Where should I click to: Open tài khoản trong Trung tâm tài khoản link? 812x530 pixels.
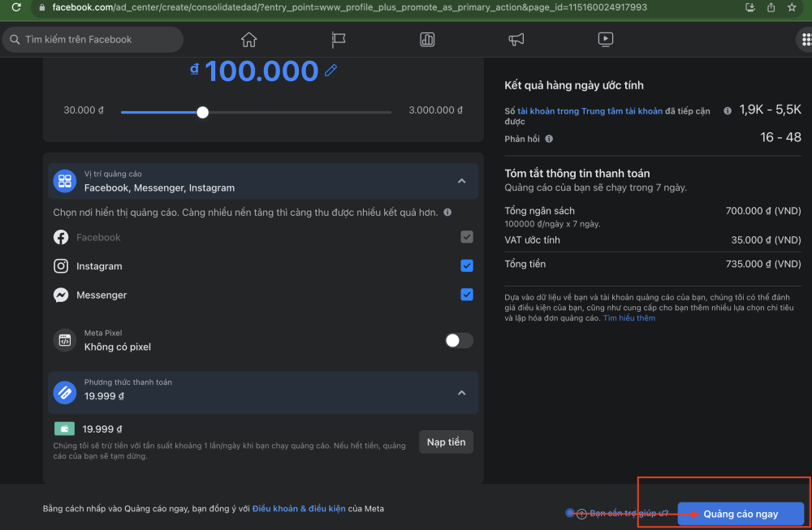[590, 110]
